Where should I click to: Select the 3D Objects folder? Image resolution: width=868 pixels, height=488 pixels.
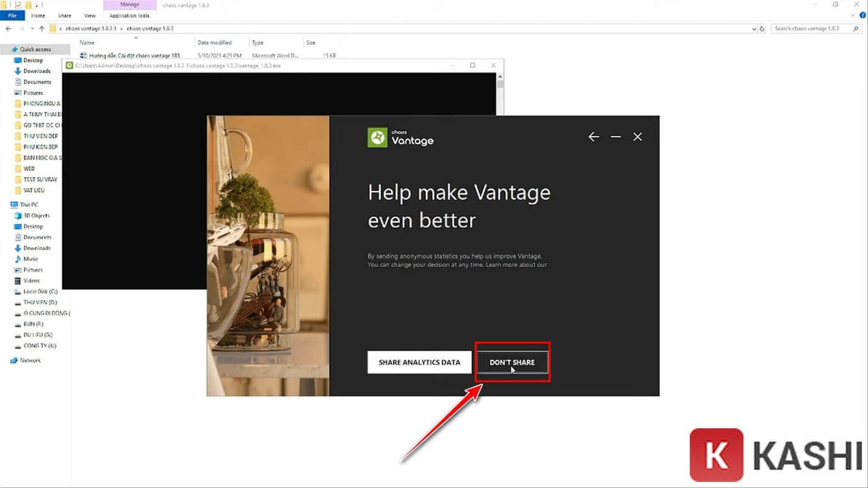point(36,216)
